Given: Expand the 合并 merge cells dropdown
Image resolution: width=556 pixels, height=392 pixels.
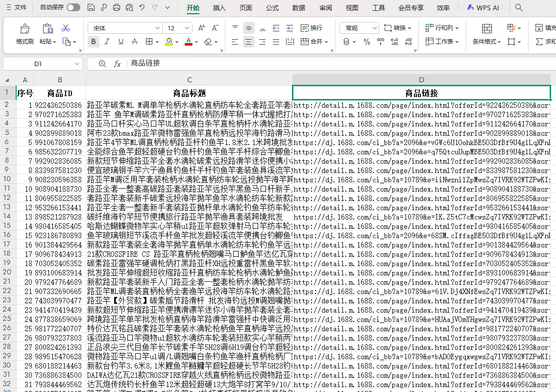Looking at the screenshot, I should 326,42.
